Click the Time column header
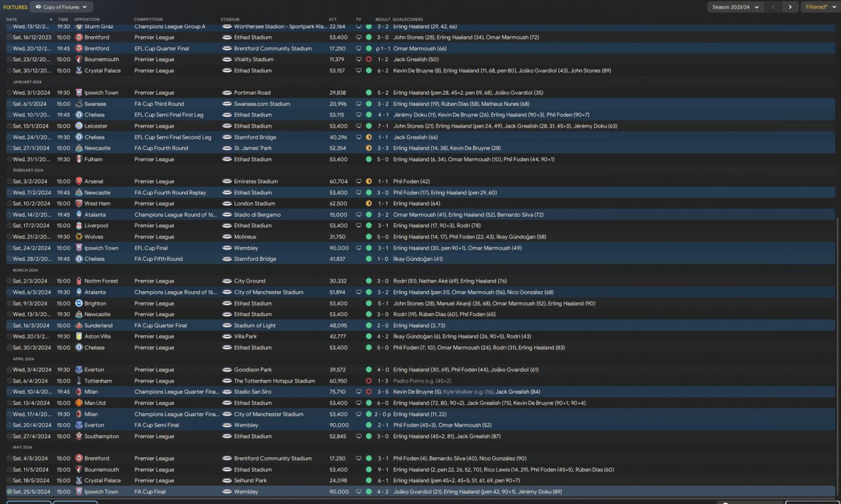This screenshot has width=841, height=504. click(63, 20)
